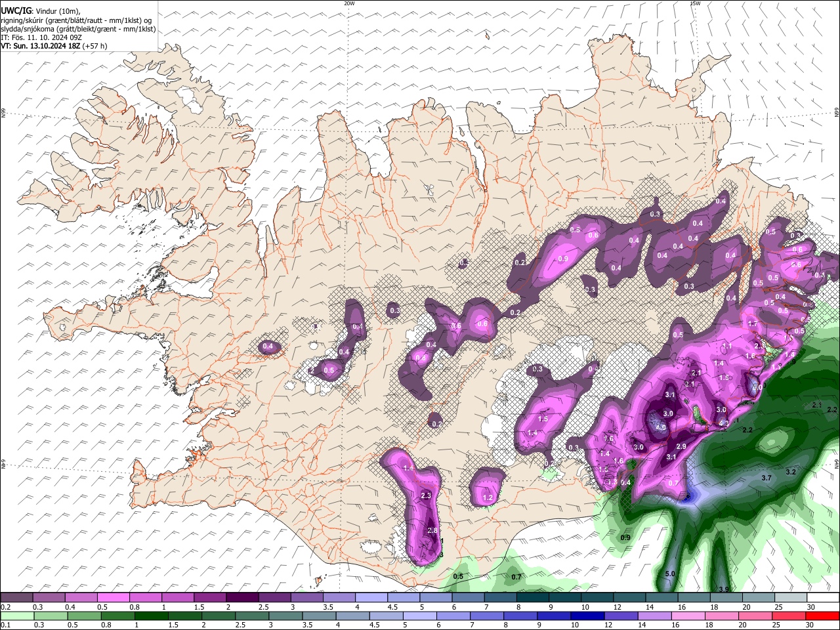Pick bright pink swatch between 0.5 and 0.8, upper legend

(x=113, y=598)
